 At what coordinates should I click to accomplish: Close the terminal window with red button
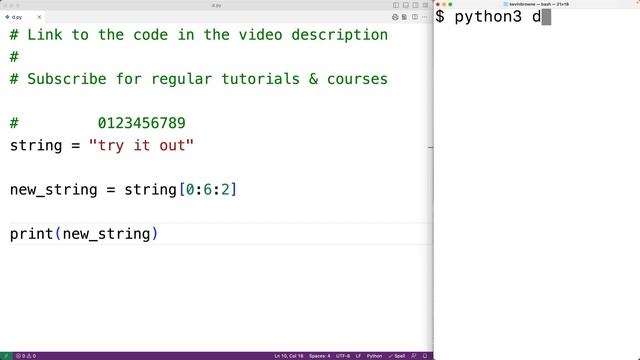tap(438, 4)
